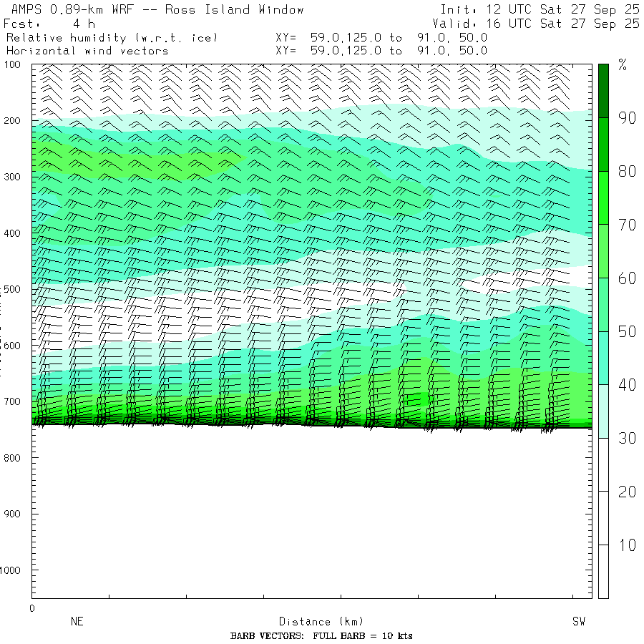Click the "%" unit symbol above the colorbar
This screenshot has width=644, height=644.
(623, 65)
